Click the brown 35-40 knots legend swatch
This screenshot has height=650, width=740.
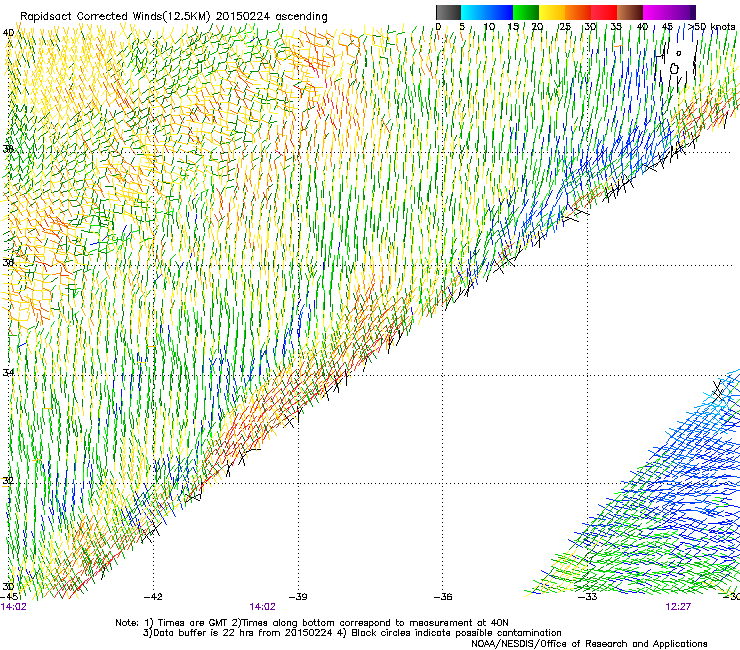point(630,12)
